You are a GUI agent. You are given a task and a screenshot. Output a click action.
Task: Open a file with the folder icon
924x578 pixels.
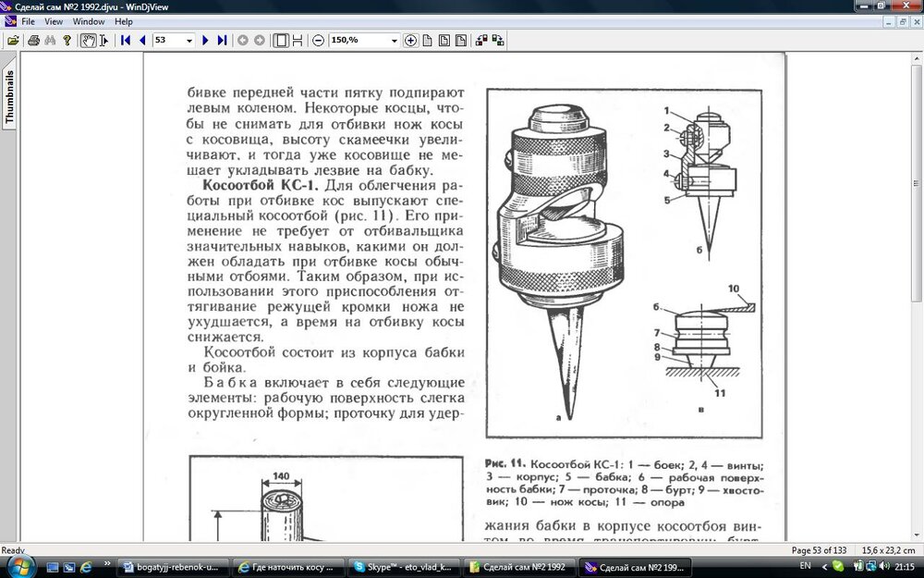click(x=13, y=40)
